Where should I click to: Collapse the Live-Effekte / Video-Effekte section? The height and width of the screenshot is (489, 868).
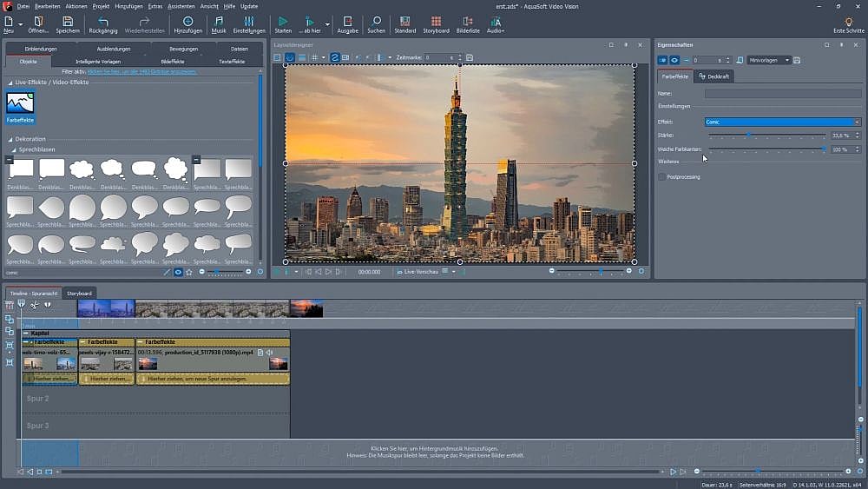(x=10, y=82)
